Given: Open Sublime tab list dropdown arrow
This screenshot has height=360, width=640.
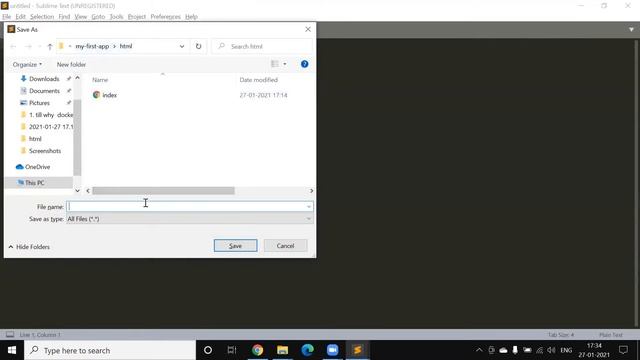Looking at the screenshot, I should coord(631,30).
